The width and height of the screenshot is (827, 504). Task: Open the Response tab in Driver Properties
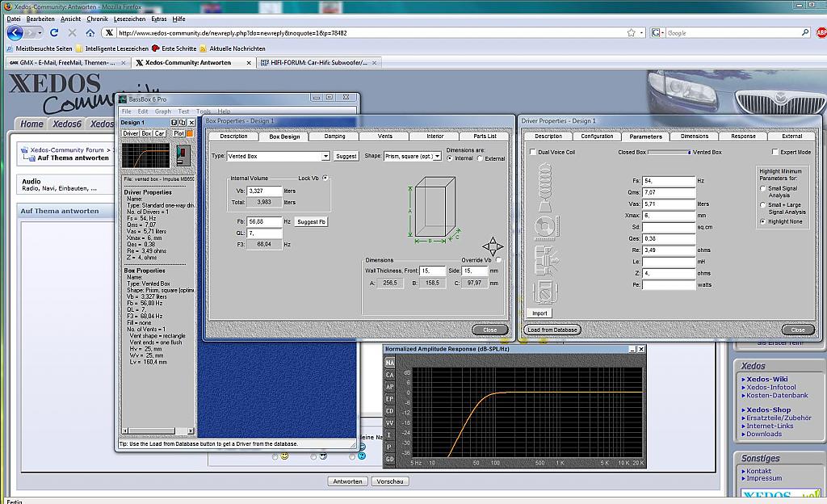click(743, 136)
